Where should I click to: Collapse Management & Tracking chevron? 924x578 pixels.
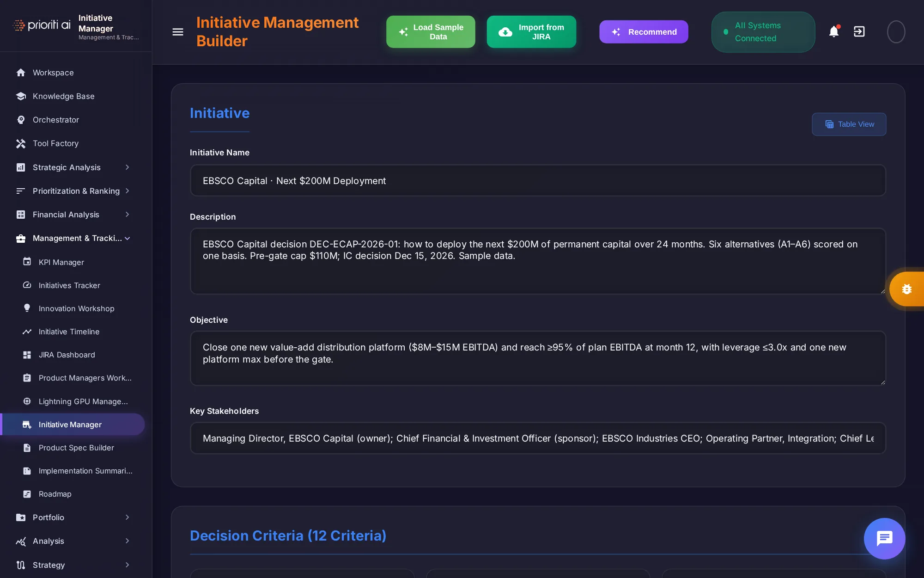click(x=127, y=238)
